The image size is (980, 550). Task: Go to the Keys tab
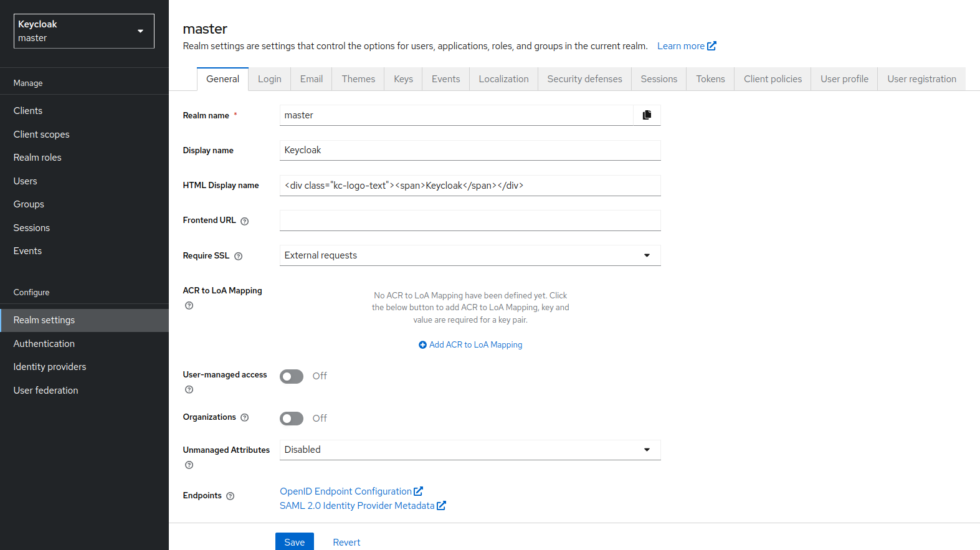404,79
